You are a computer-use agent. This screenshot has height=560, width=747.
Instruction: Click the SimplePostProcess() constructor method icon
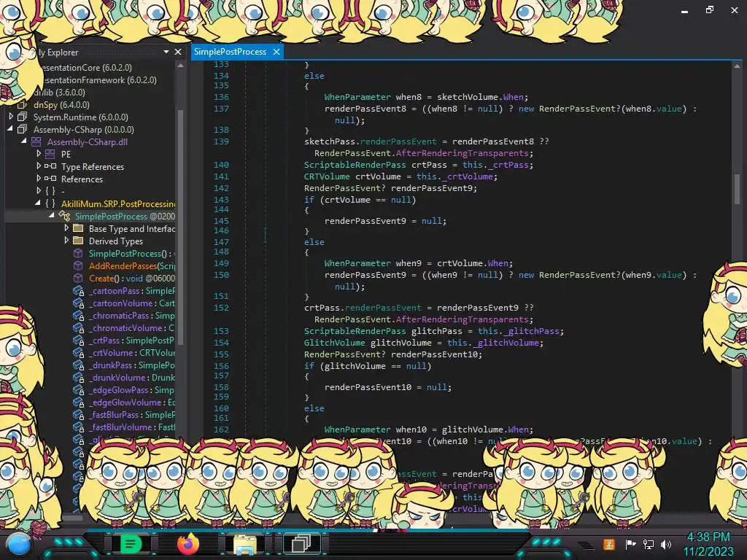coord(78,253)
